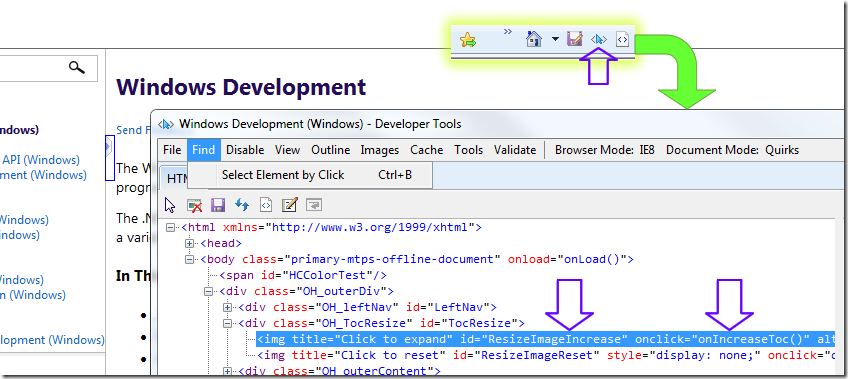Collapse the OH_TocResize div node
Image resolution: width=848 pixels, height=379 pixels.
pyautogui.click(x=228, y=324)
